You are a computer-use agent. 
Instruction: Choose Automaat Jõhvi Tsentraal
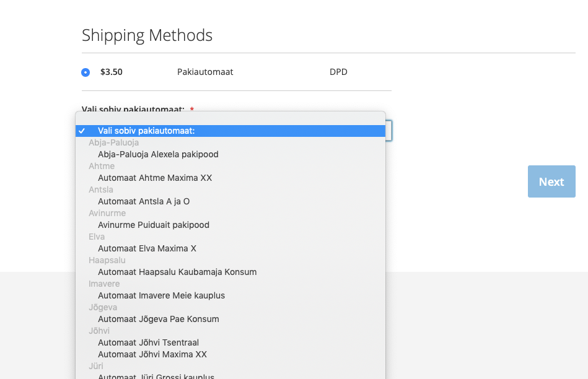230,342
